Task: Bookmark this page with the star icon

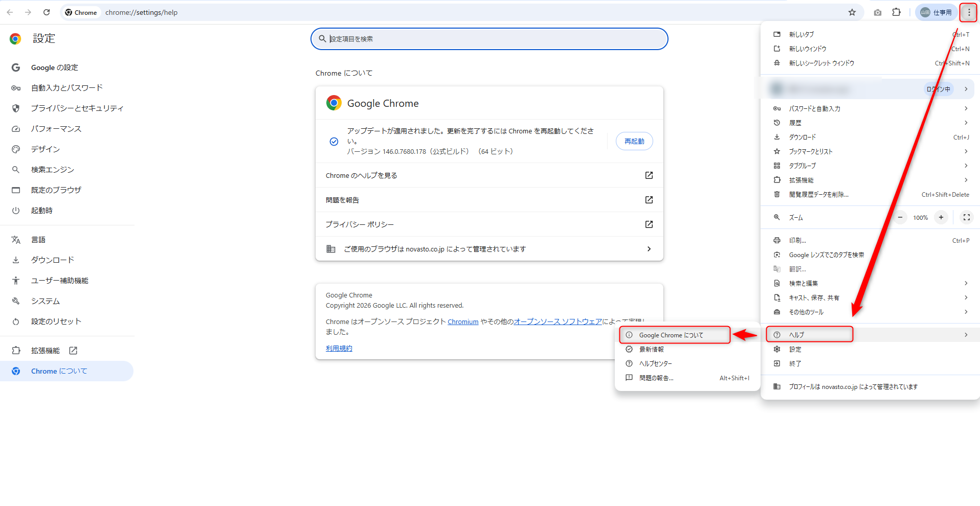Action: [x=852, y=12]
